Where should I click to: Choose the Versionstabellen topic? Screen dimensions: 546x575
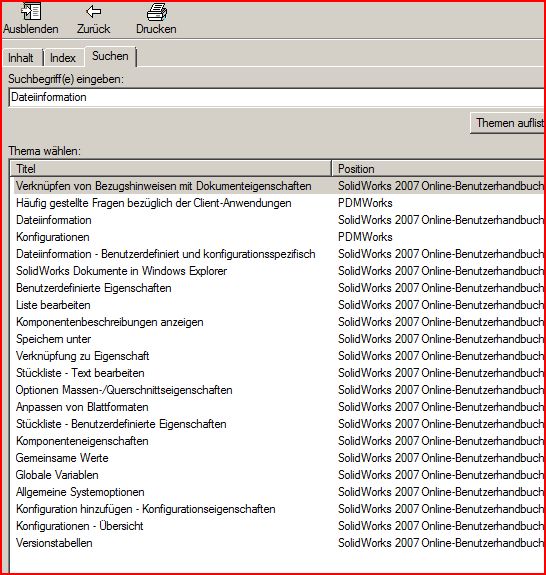54,543
